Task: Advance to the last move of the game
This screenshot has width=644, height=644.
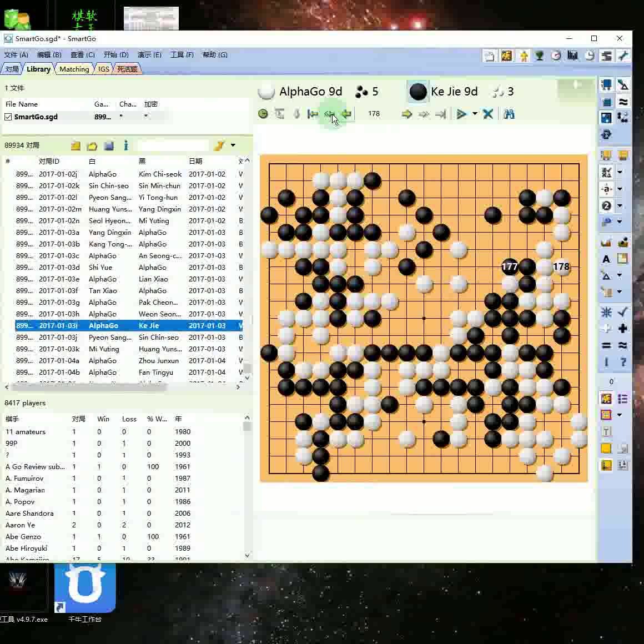Action: [x=440, y=114]
